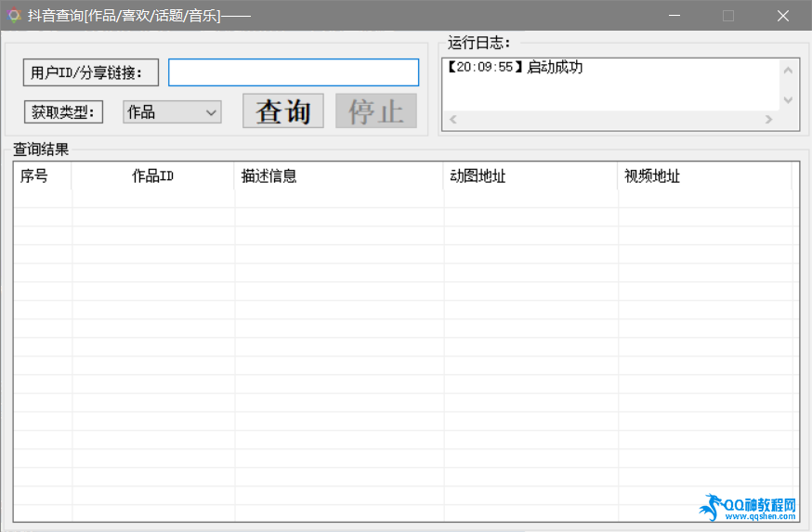Click the 查询结果 group label

41,149
